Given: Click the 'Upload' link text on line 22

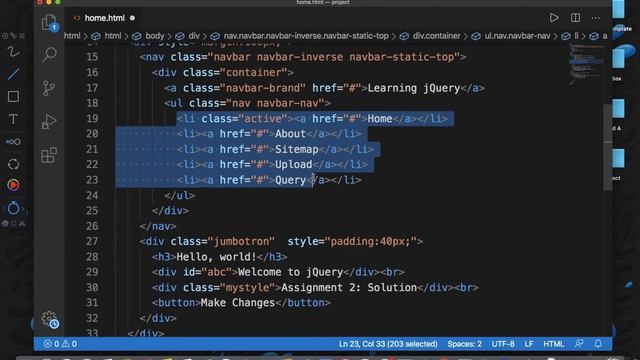Looking at the screenshot, I should tap(293, 164).
